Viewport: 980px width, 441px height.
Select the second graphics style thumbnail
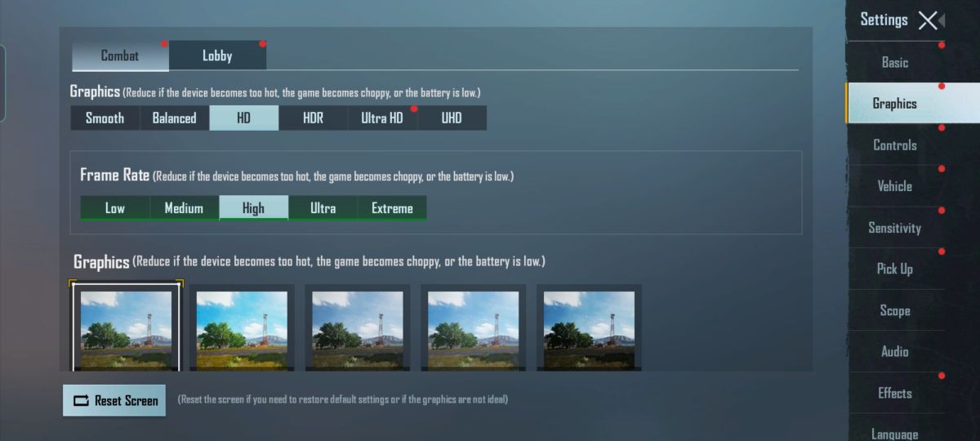pyautogui.click(x=242, y=327)
